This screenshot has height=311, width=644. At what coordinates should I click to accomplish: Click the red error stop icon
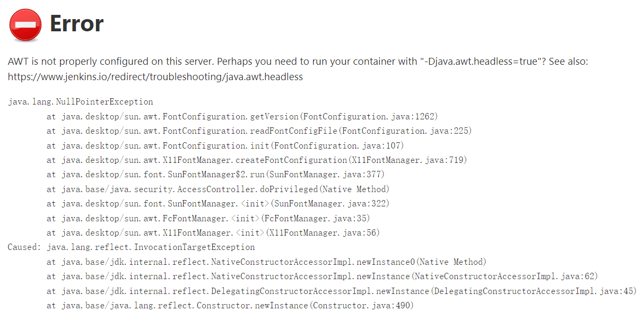coord(25,25)
